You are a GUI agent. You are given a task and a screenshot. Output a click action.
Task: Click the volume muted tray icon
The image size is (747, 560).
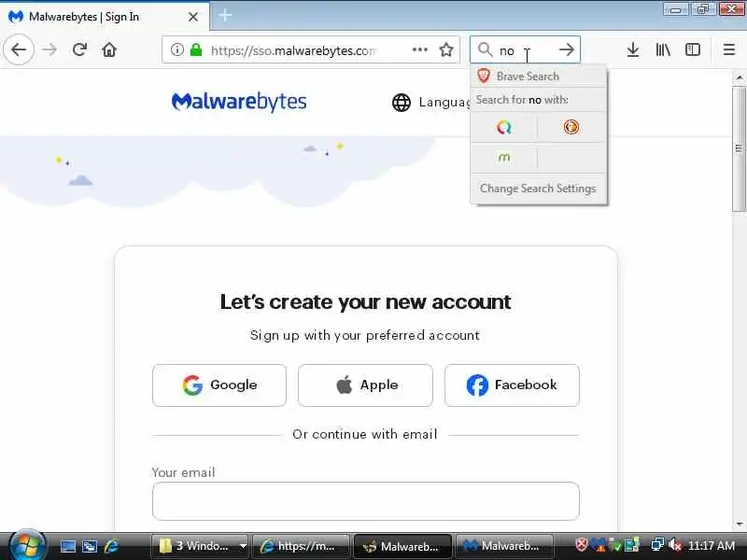[674, 544]
